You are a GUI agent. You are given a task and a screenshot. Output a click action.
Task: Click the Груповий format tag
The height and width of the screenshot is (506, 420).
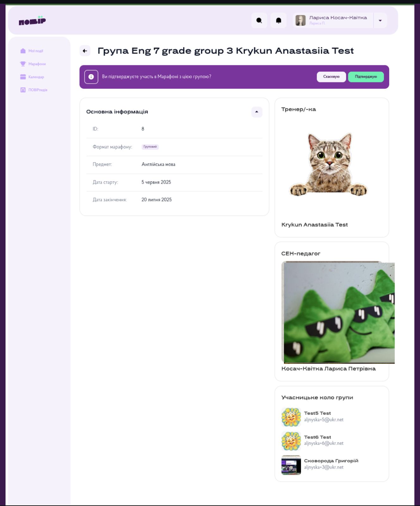(x=150, y=147)
